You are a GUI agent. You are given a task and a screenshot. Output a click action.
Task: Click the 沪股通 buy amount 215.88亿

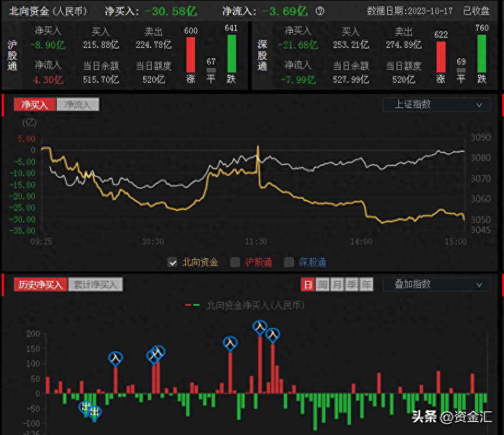101,45
